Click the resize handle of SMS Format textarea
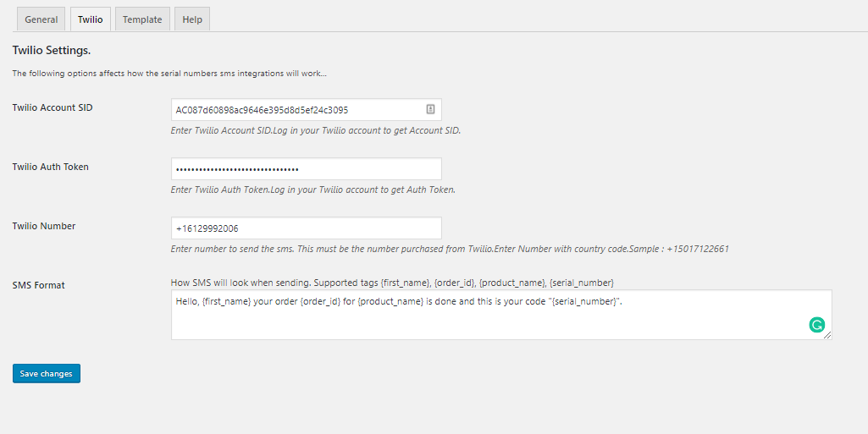Viewport: 868px width, 434px height. tap(827, 336)
